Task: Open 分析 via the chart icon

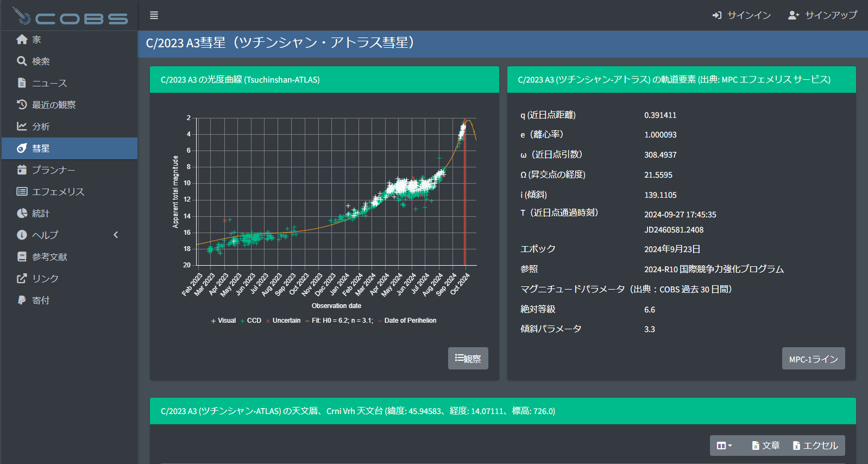Action: point(22,126)
